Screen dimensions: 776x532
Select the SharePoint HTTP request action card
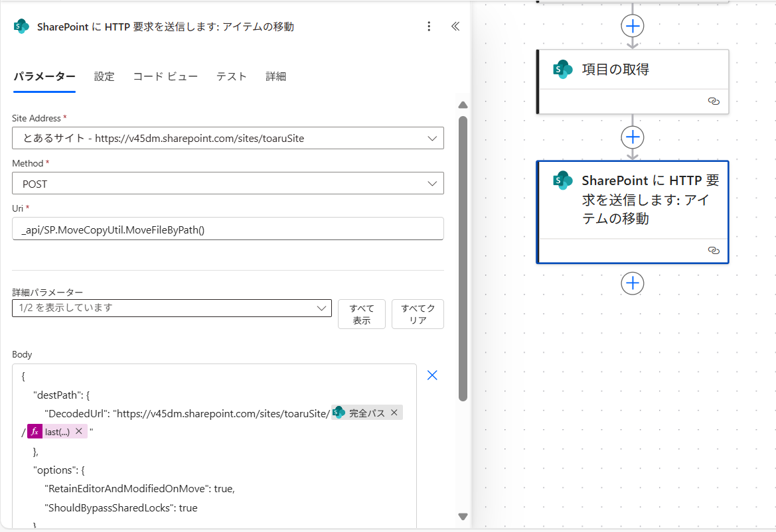point(633,212)
